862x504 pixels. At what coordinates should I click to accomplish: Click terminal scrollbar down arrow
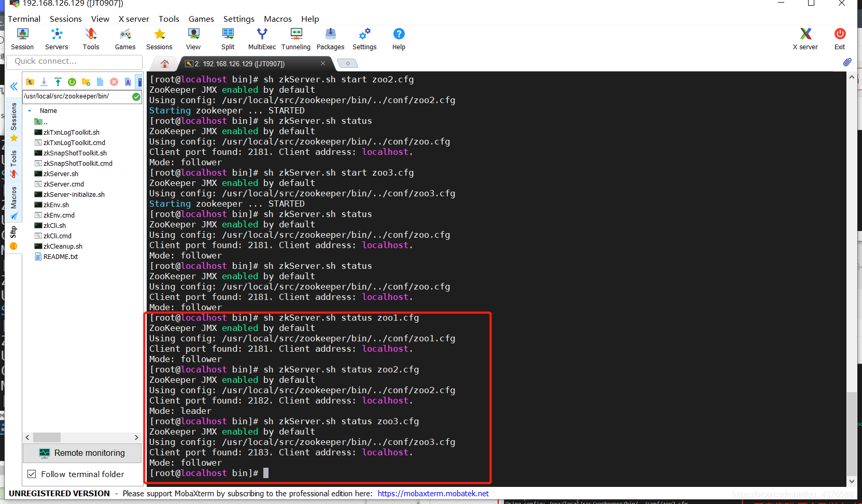[852, 481]
